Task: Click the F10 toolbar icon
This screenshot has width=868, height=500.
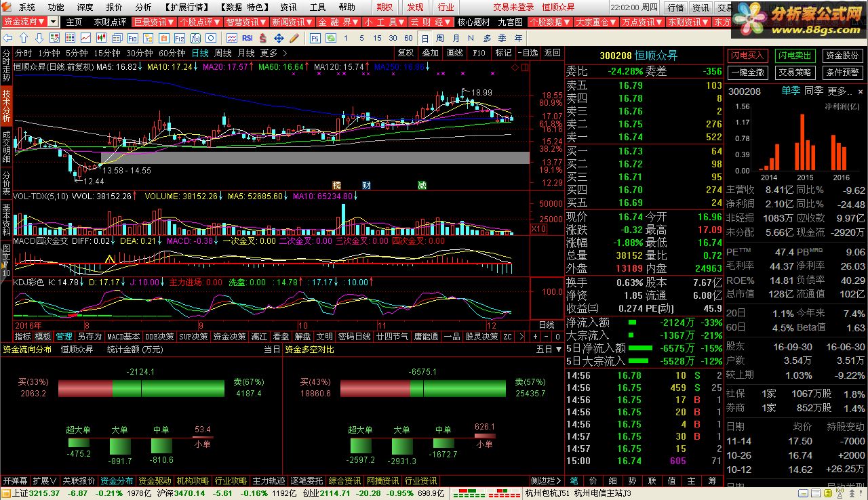Action: point(133,37)
